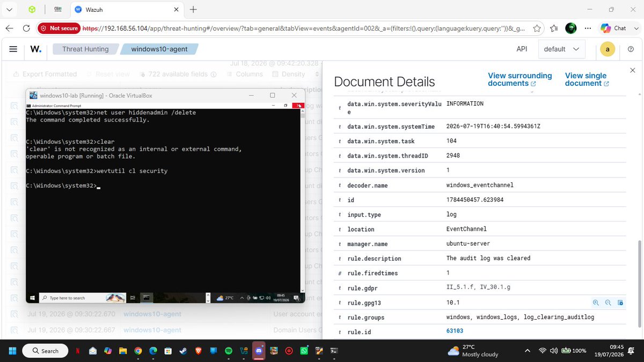This screenshot has height=362, width=644.
Task: Open Steam from the taskbar
Action: 184,351
